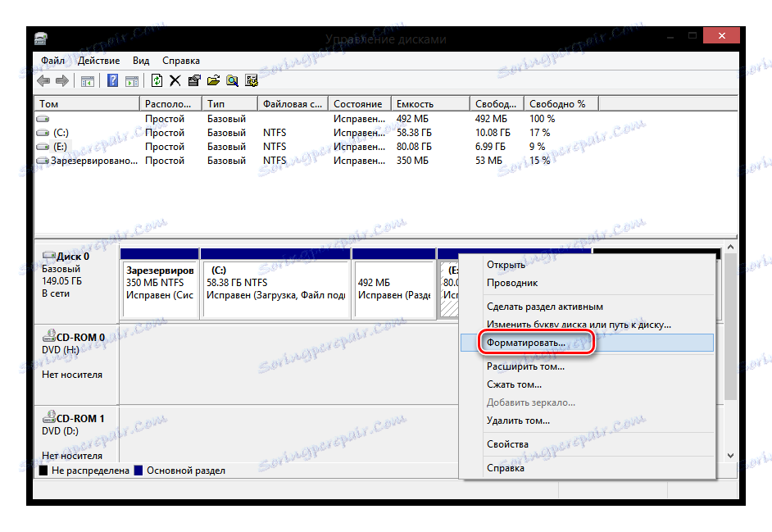This screenshot has width=772, height=532.
Task: Toggle the action pane toolbar icon
Action: click(132, 81)
